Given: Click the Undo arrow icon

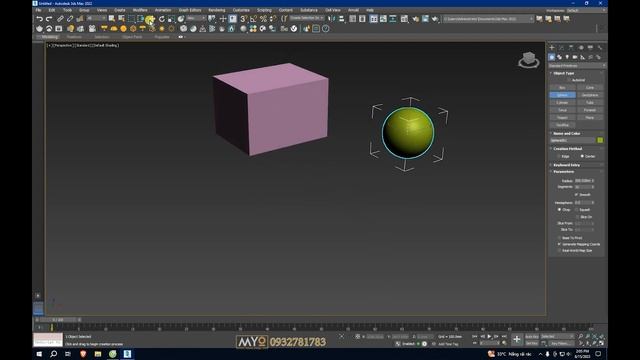Looking at the screenshot, I should (x=40, y=19).
